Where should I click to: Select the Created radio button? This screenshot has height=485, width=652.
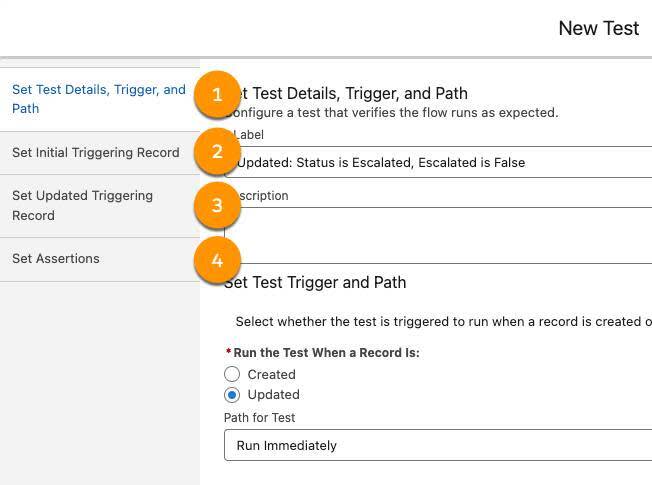coord(232,374)
